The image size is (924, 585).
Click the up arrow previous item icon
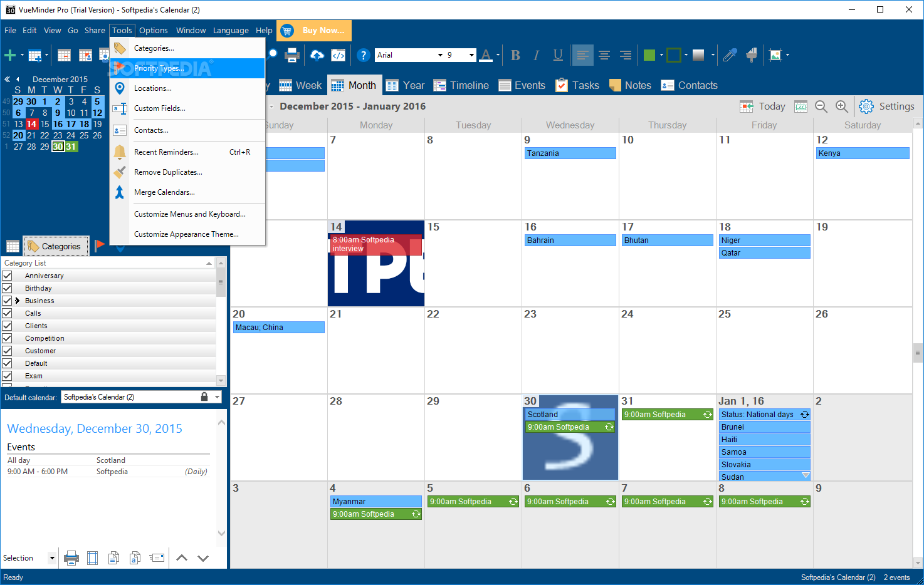point(182,557)
